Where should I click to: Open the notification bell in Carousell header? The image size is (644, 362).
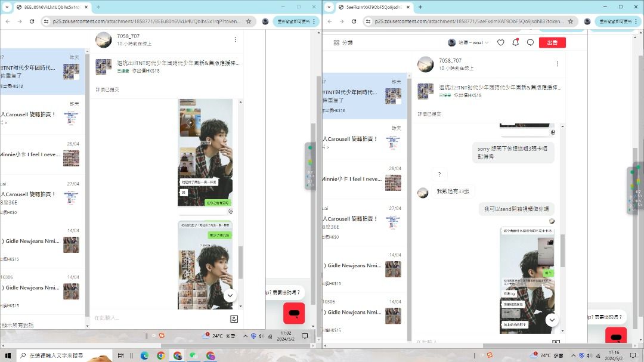pyautogui.click(x=515, y=42)
